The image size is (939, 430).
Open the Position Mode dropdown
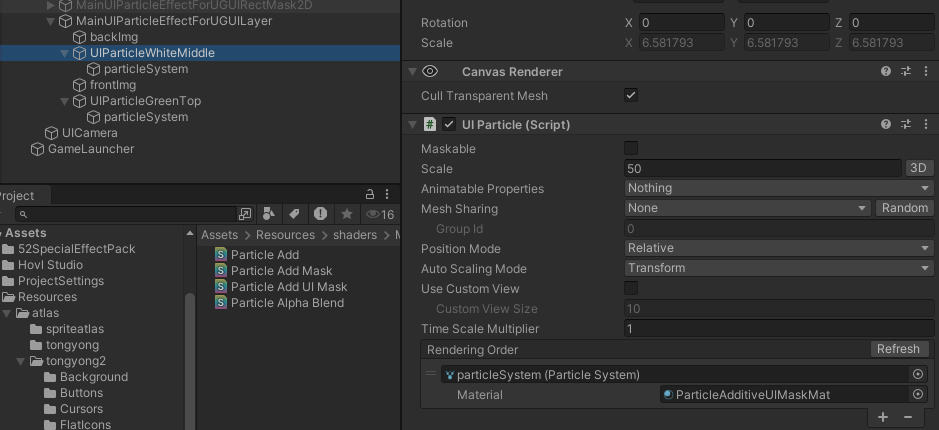(778, 248)
